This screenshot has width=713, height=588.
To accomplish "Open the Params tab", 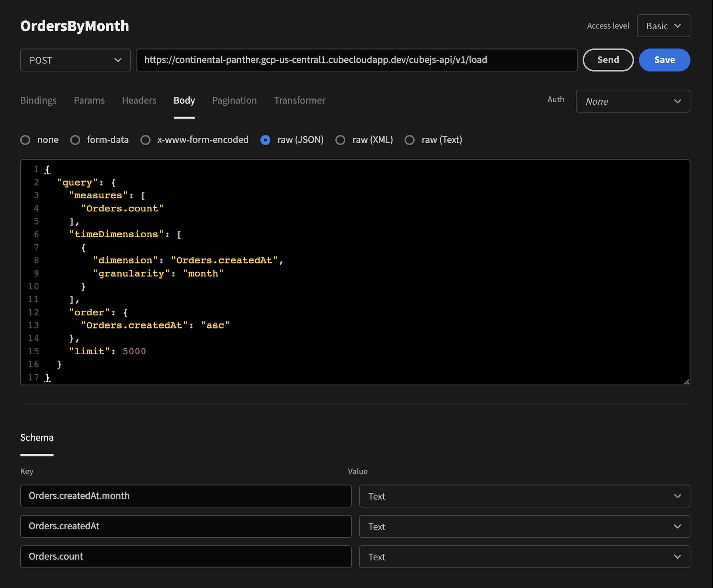I will coord(89,100).
